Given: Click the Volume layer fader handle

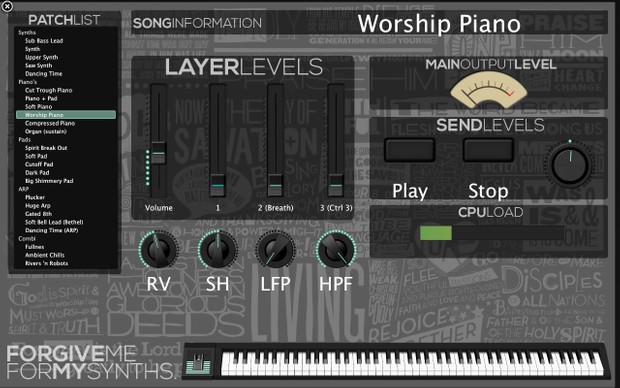Looking at the screenshot, I should [x=159, y=153].
